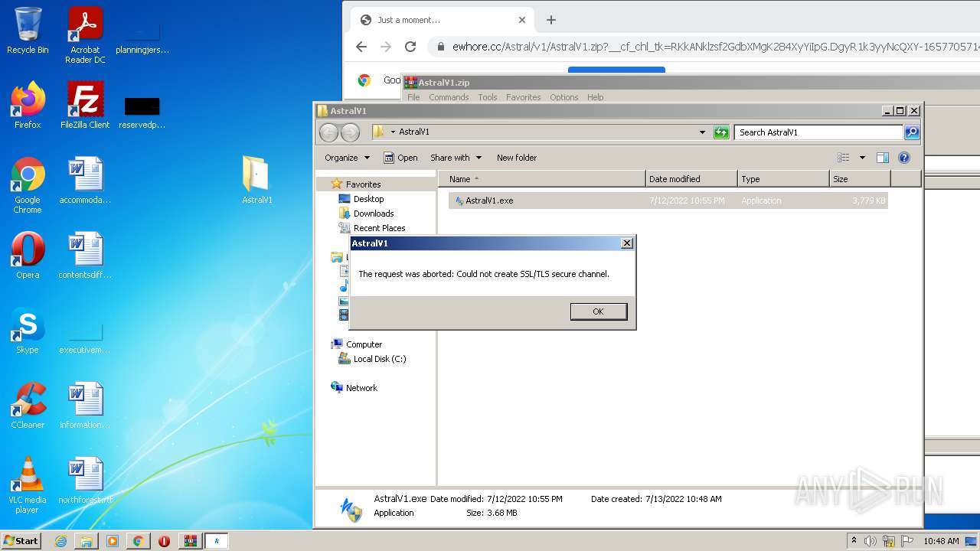Image resolution: width=980 pixels, height=551 pixels.
Task: Refresh the AstralV1 folder view
Action: pyautogui.click(x=721, y=132)
